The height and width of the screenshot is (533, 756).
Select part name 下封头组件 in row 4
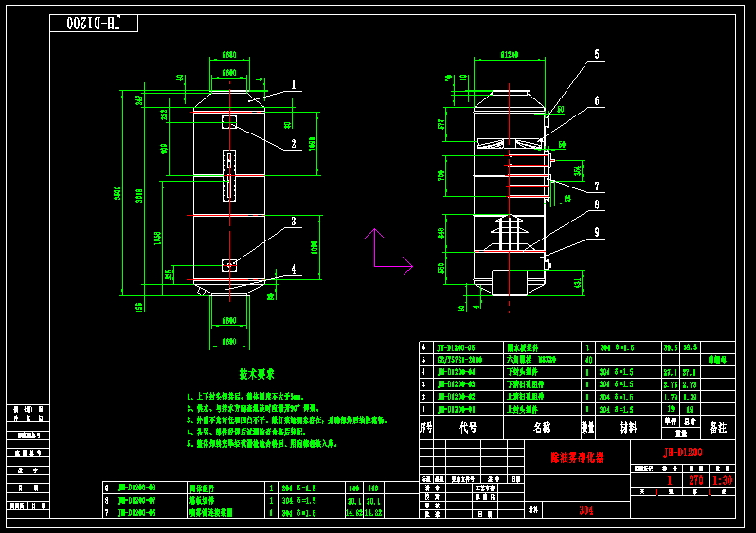[x=522, y=372]
